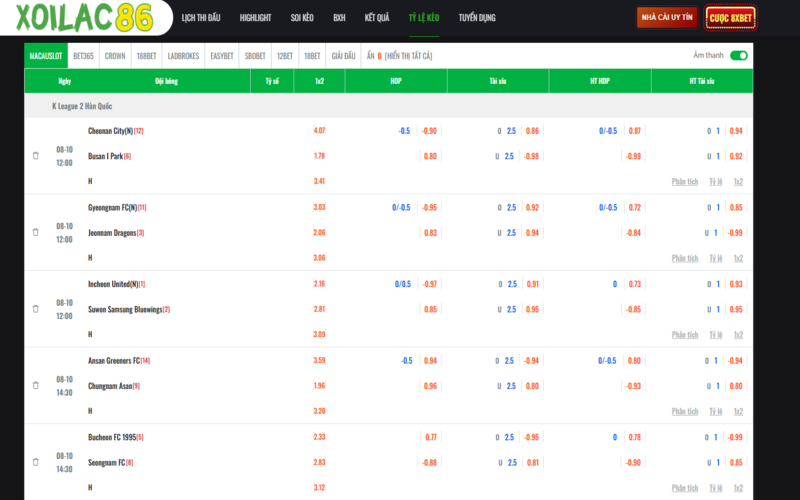Open the Giải đấu league filter
The height and width of the screenshot is (500, 800).
click(343, 56)
